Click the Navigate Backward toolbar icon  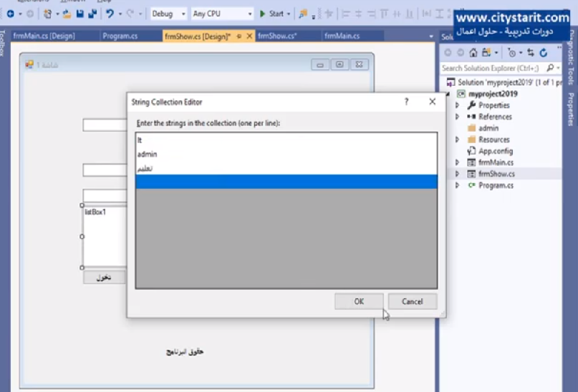[x=10, y=14]
